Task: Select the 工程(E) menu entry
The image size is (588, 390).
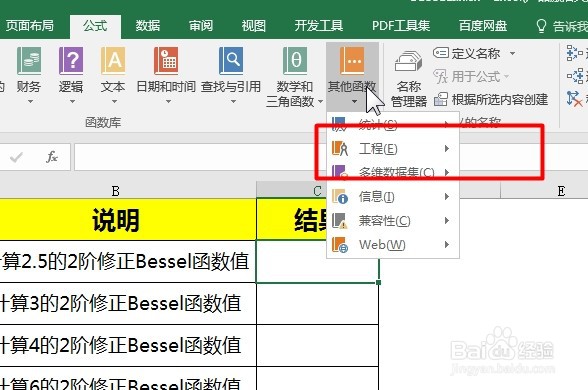Action: [393, 148]
